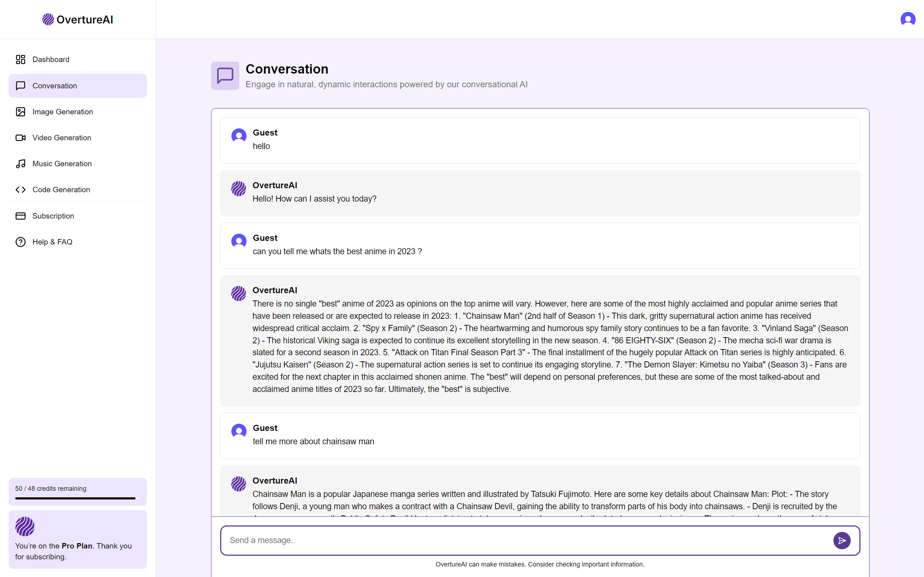
Task: Click the Help & FAQ question mark icon
Action: tap(21, 242)
